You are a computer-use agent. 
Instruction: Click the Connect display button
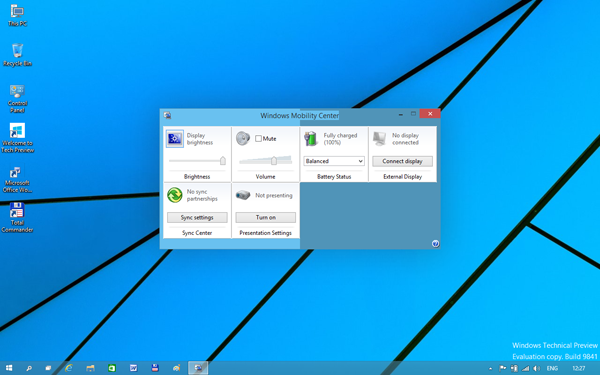tap(402, 161)
